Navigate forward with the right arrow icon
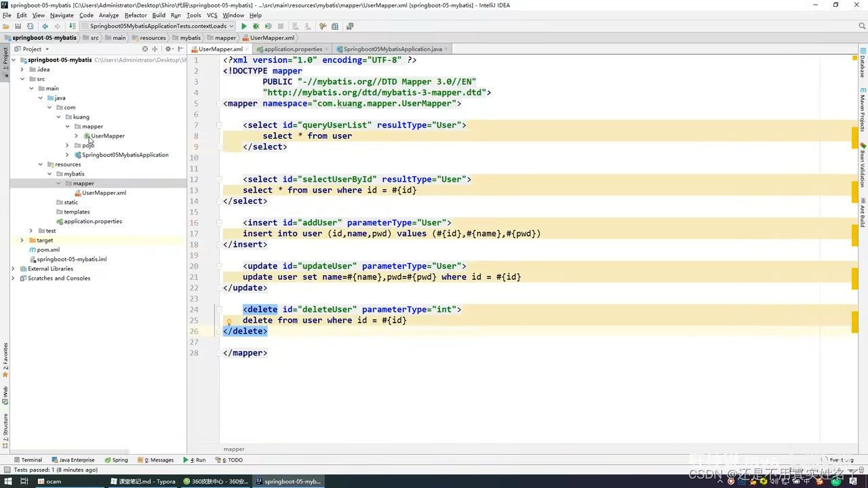Viewport: 868px width, 488px height. (57, 26)
